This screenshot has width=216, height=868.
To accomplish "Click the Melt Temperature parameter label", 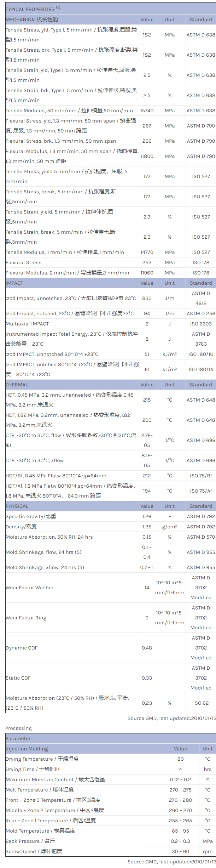I will 40,790.
